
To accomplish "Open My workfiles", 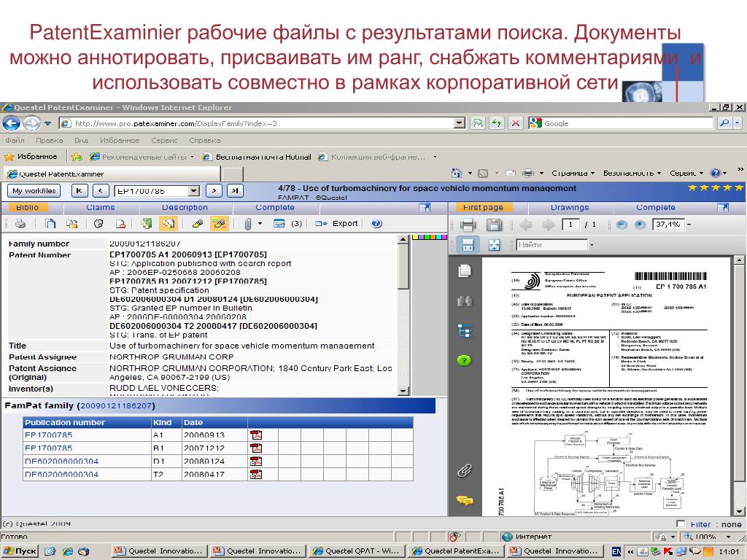I will coord(34,191).
